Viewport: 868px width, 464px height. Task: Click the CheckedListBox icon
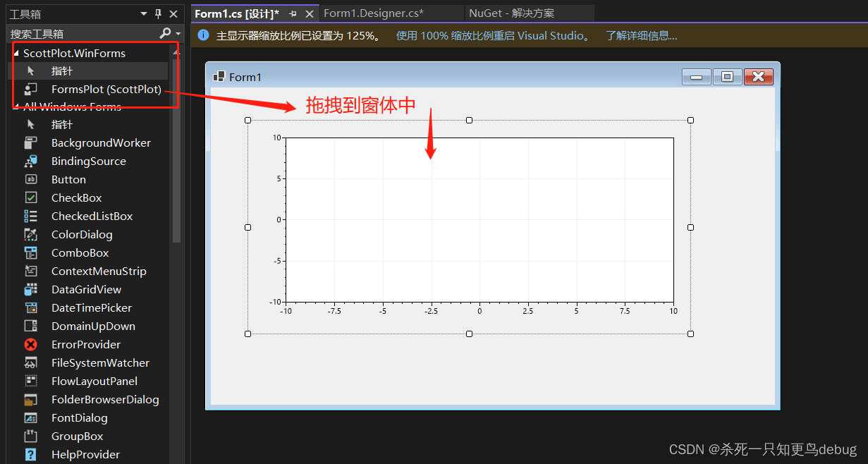[x=31, y=216]
